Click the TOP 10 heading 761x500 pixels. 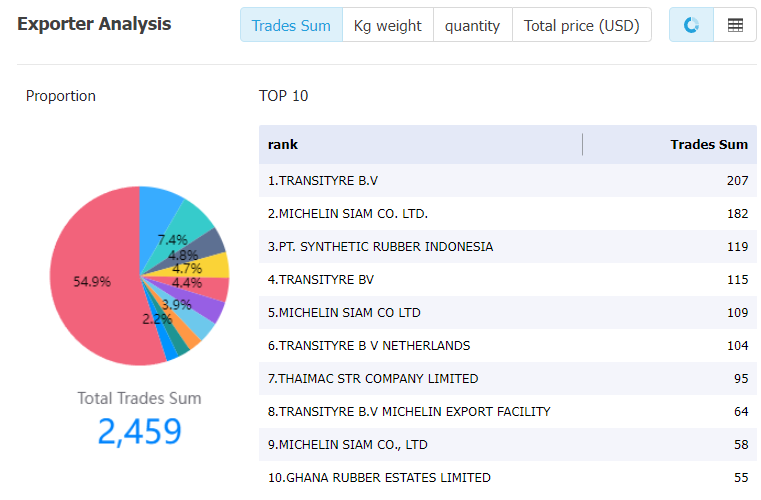click(x=283, y=96)
